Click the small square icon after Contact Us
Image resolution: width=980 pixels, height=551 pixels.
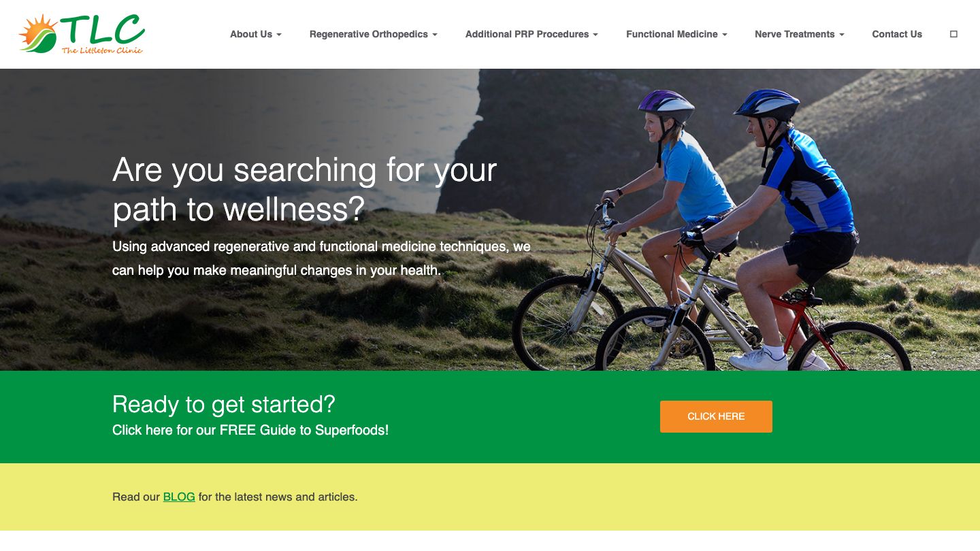[953, 34]
